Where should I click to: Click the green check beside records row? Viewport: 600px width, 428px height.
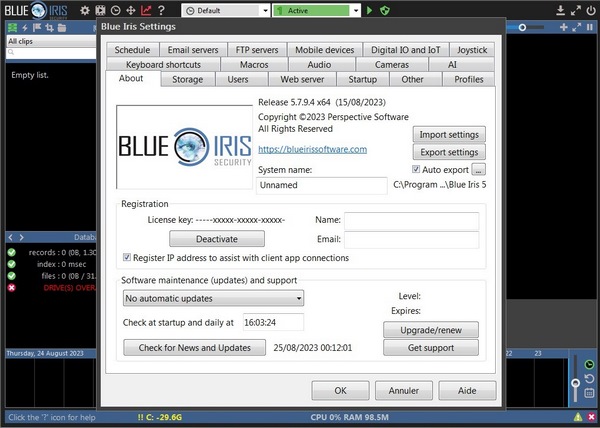pyautogui.click(x=11, y=252)
